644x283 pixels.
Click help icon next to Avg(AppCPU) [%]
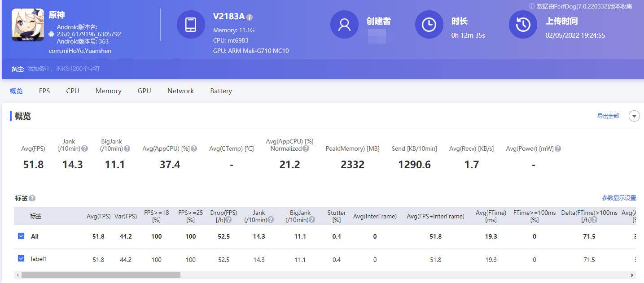(x=194, y=148)
